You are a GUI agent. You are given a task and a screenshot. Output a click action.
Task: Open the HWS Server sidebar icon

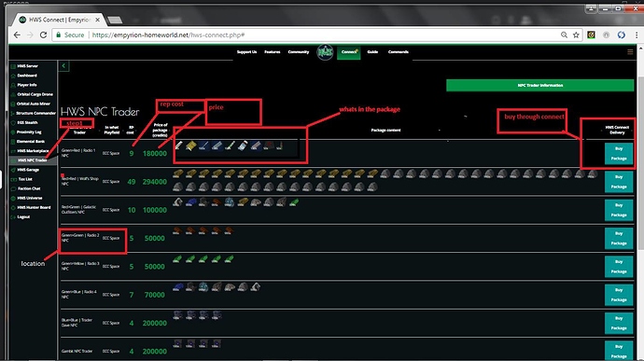(13, 66)
